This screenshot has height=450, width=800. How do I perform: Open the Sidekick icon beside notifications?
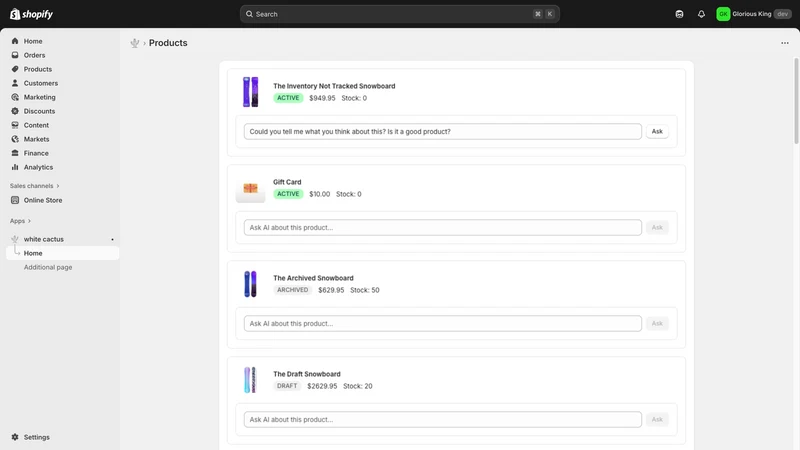point(679,14)
